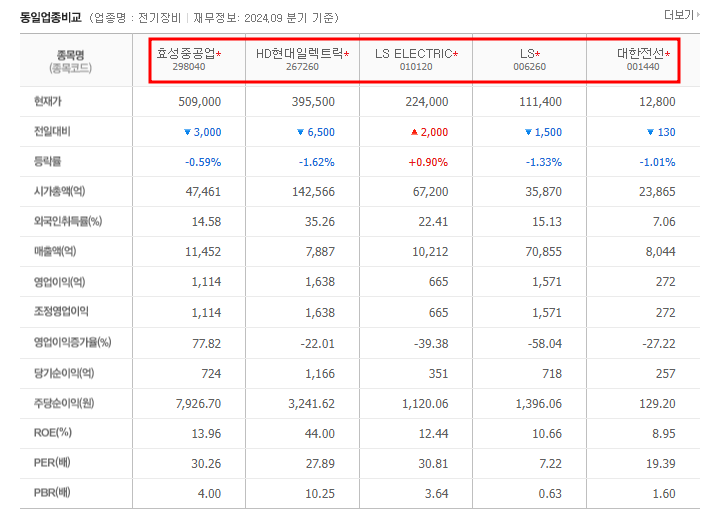Select the 조정영업이익 row label
Image resolution: width=709 pixels, height=516 pixels.
pos(61,311)
